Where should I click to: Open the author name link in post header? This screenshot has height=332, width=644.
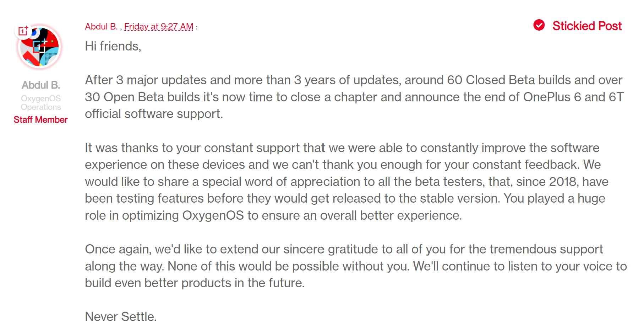101,27
